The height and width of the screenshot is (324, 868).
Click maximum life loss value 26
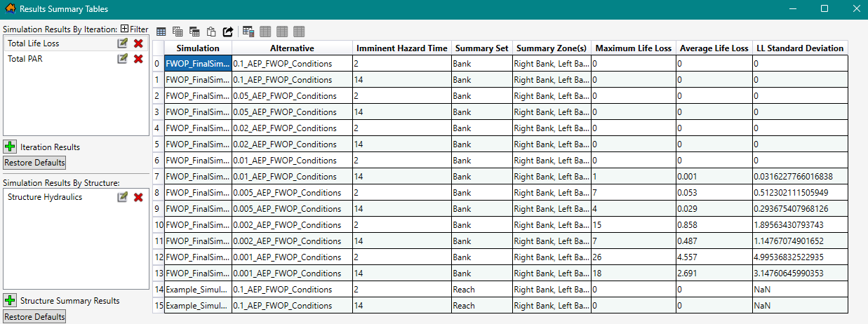(x=633, y=257)
